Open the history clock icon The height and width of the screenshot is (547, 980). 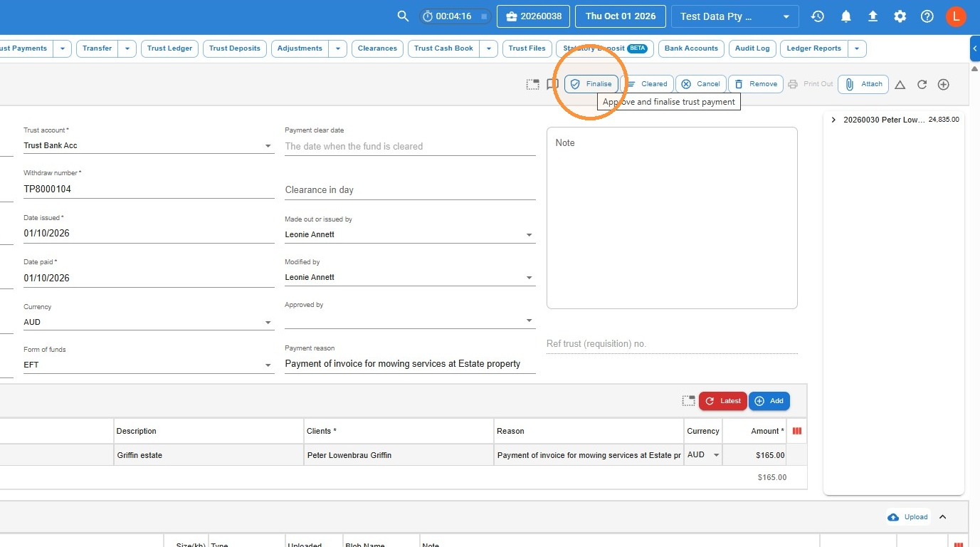818,16
